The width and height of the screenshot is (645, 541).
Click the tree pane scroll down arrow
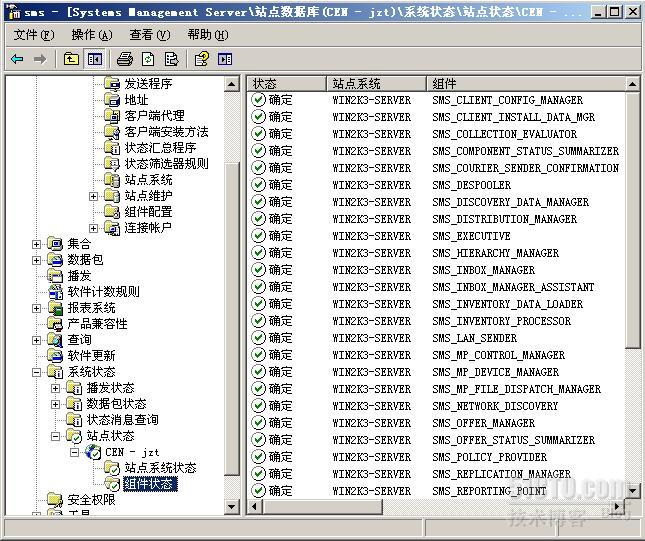(232, 507)
